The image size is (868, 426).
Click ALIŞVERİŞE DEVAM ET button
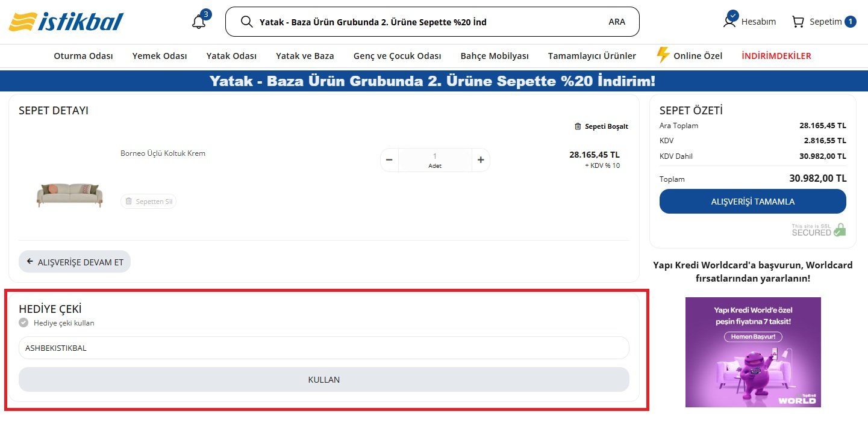pyautogui.click(x=75, y=262)
